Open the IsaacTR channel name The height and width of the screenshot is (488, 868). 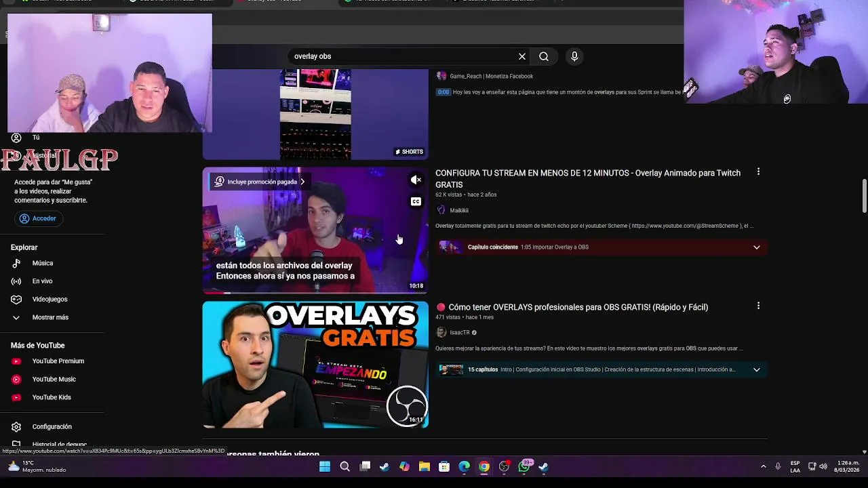tap(460, 333)
